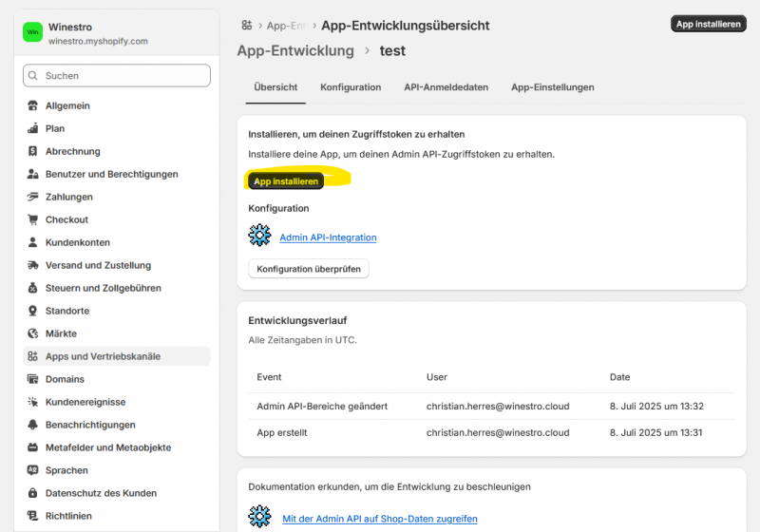Click the Konfiguration überprüfen button
The width and height of the screenshot is (760, 532).
[x=308, y=269]
